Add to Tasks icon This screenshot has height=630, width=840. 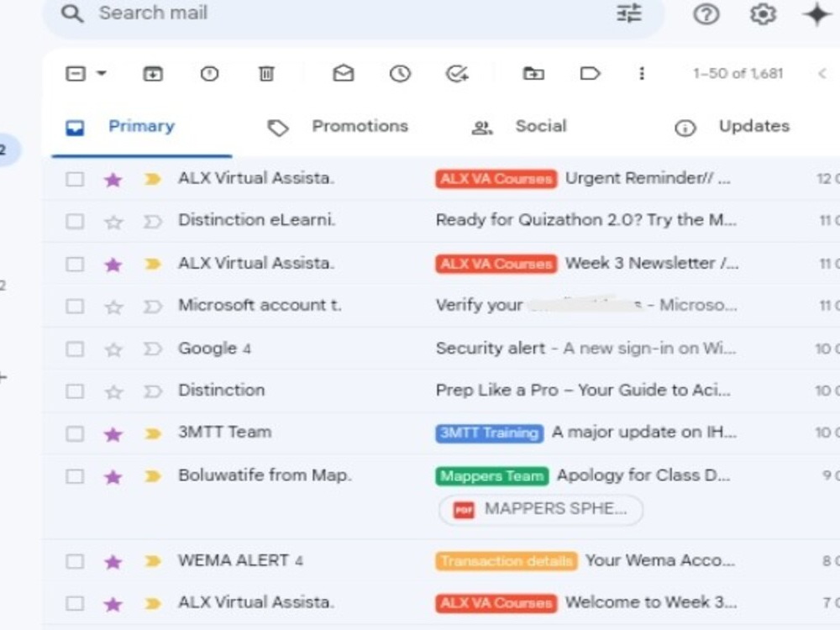pos(457,73)
